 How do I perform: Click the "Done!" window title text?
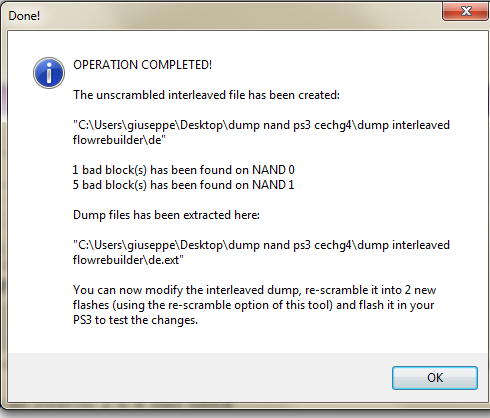[24, 16]
